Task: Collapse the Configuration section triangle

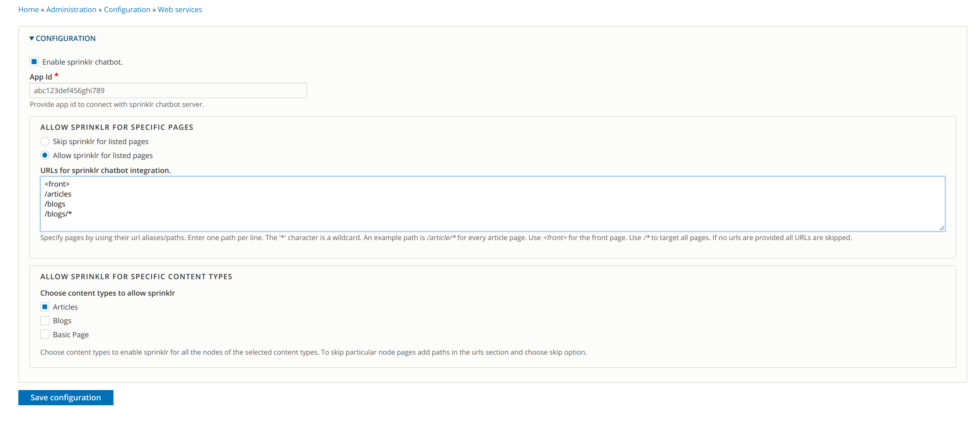Action: coord(32,39)
